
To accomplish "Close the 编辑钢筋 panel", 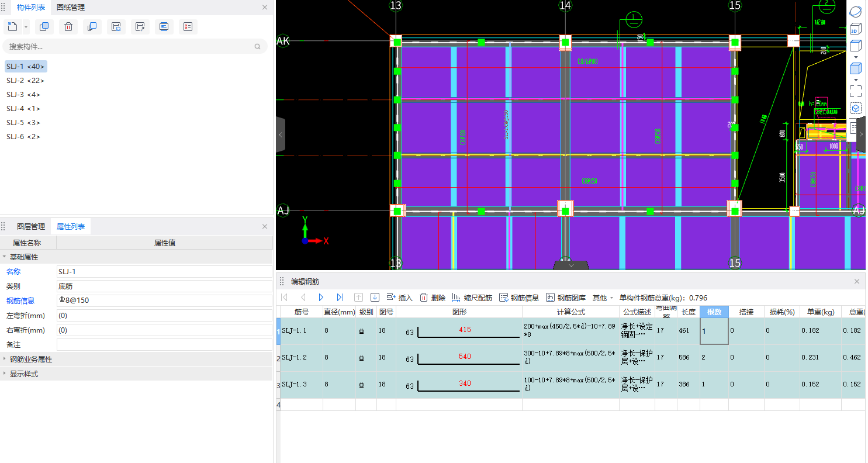I will pos(857,281).
